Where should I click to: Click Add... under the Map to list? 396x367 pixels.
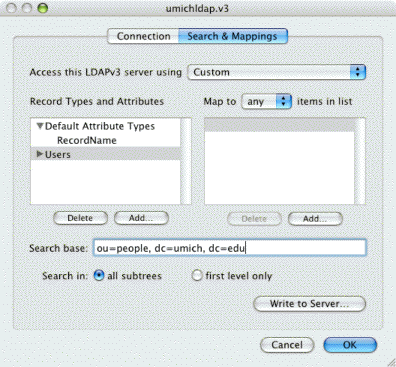point(315,219)
